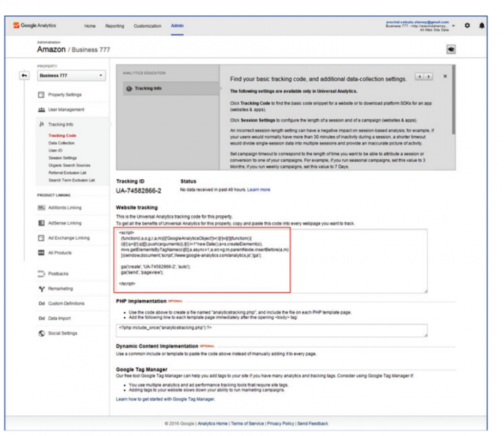This screenshot has width=504, height=436.
Task: Click the Custom Definitions Dd icon
Action: point(41,304)
